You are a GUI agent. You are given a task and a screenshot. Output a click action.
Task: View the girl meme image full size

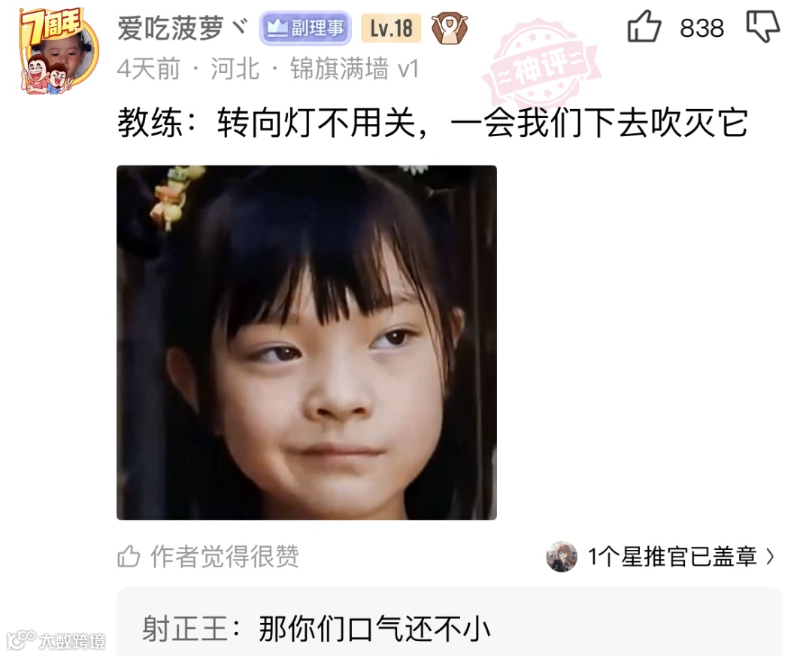[x=307, y=342]
